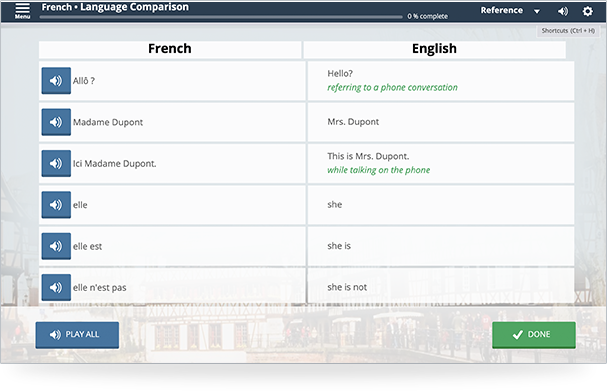The image size is (607, 391).
Task: Select the 'Hello?' translation text
Action: coord(340,74)
